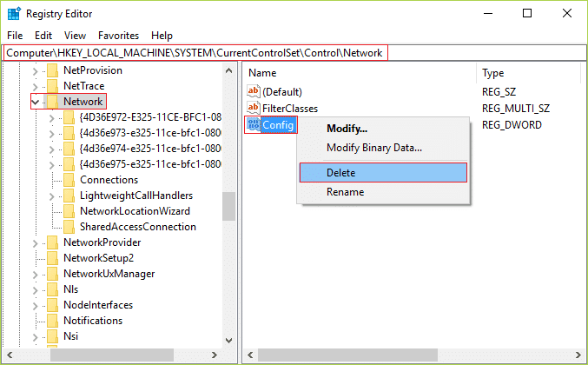Expand the NetTrace key
This screenshot has height=365, width=588.
point(36,87)
